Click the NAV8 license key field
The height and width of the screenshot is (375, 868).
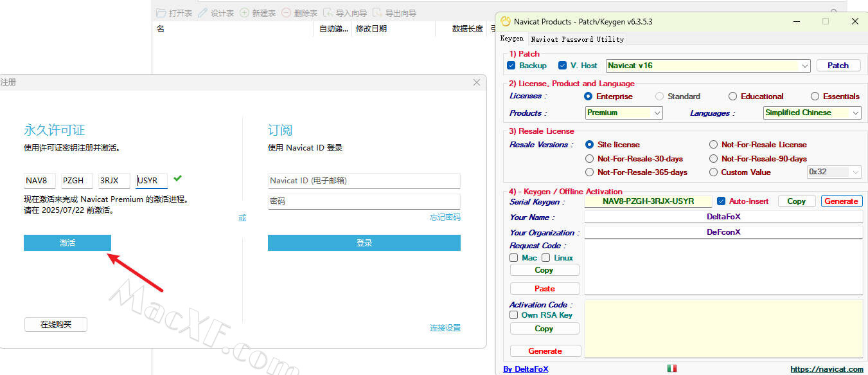click(x=40, y=181)
